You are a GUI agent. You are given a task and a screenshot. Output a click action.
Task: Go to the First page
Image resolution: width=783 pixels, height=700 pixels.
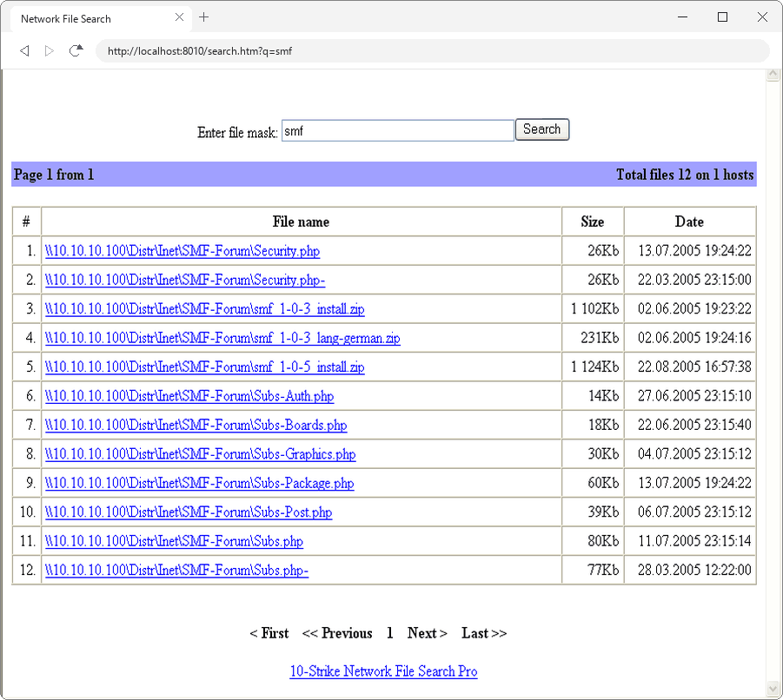[269, 633]
